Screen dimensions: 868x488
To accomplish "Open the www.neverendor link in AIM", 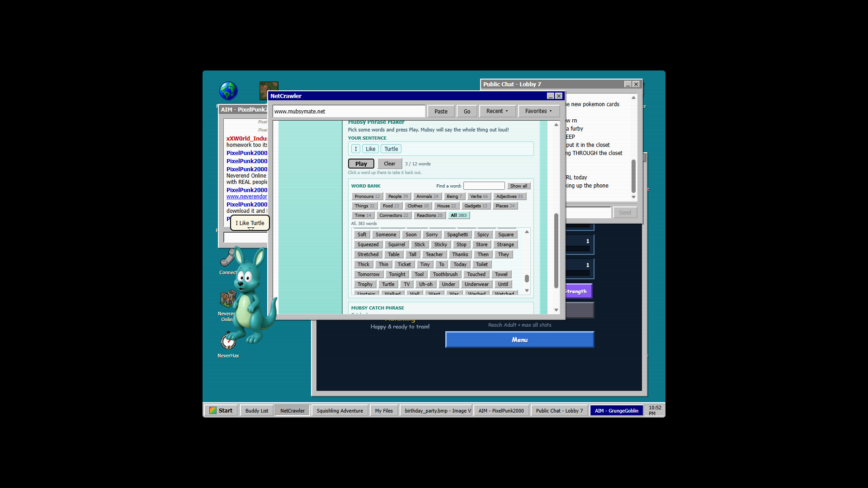I will tap(247, 197).
